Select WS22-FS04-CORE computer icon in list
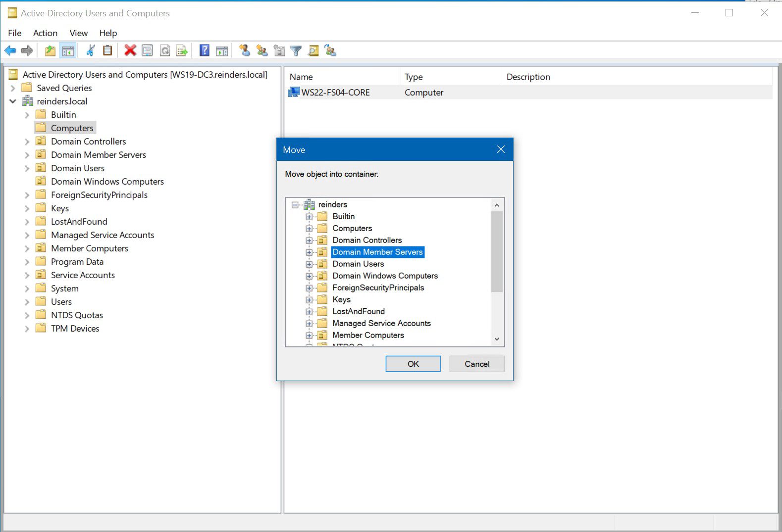The width and height of the screenshot is (782, 532). (294, 93)
